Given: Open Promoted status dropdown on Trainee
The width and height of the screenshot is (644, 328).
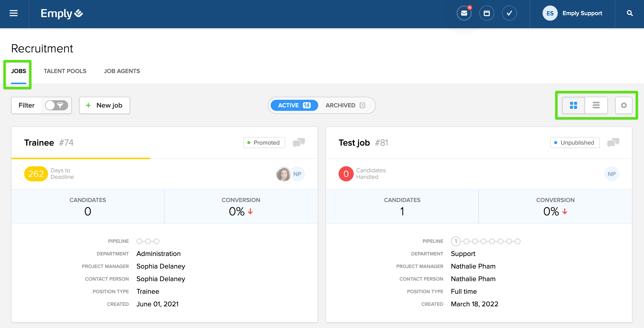Looking at the screenshot, I should [x=264, y=143].
